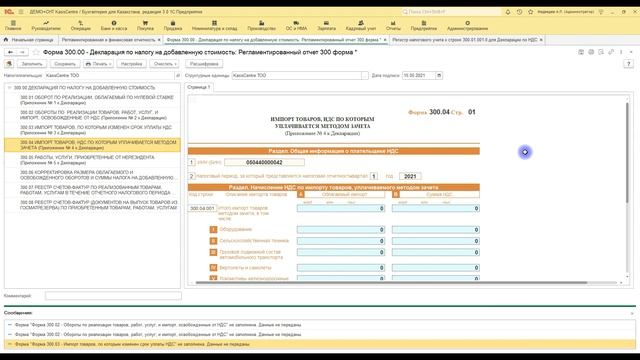Screen dimensions: 640x360
Task: Click Сумма НДС cell for row 300.04.001
Action: 436,209
